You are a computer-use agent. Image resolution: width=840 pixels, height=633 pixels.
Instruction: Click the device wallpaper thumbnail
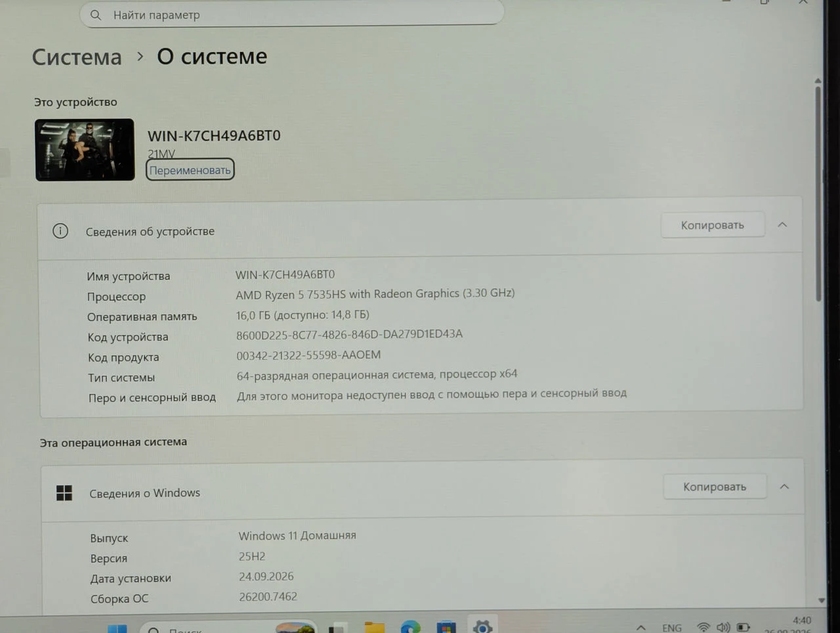[85, 150]
